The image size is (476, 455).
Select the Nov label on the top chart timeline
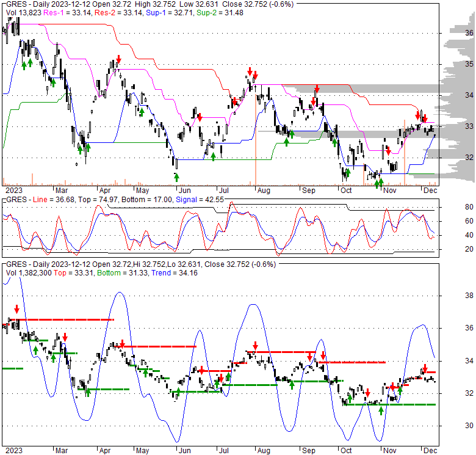click(389, 191)
